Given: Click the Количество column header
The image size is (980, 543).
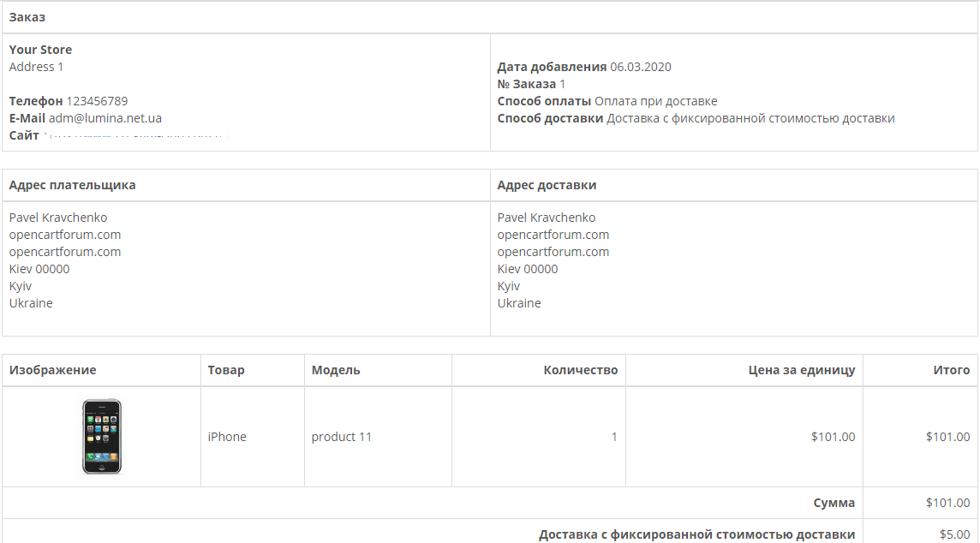Looking at the screenshot, I should (580, 370).
